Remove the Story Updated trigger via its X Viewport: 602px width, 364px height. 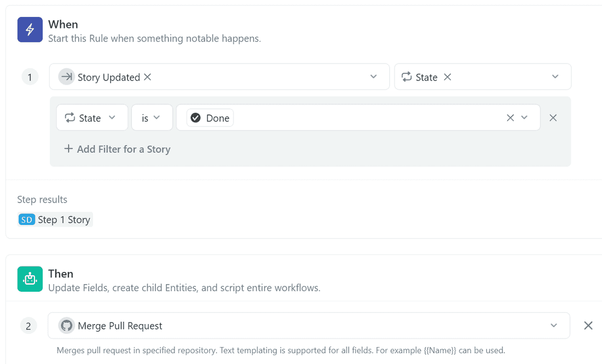147,77
